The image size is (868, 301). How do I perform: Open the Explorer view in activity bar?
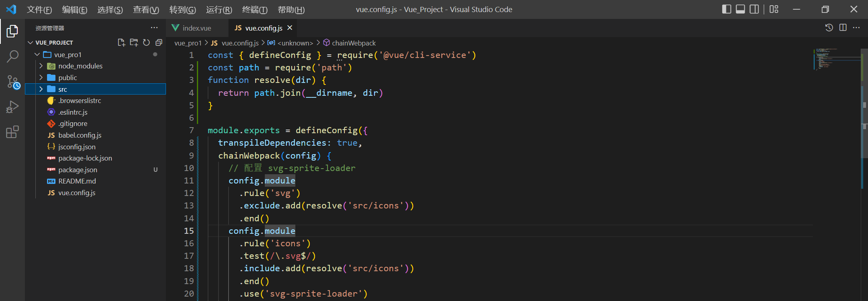tap(12, 31)
